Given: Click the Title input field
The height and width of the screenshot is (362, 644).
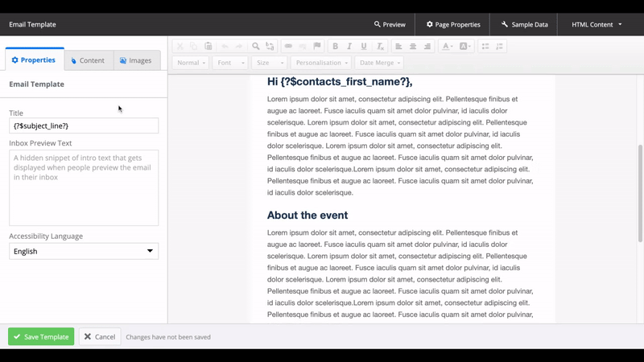Looking at the screenshot, I should [84, 125].
